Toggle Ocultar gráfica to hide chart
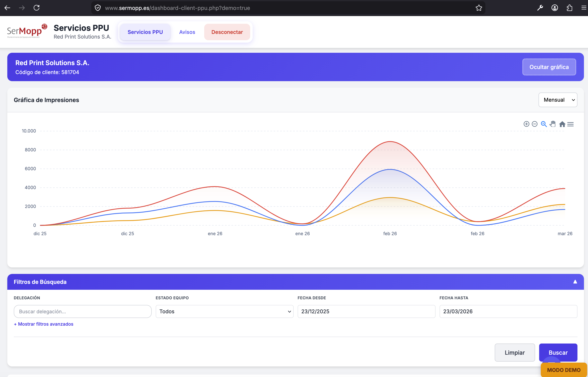Viewport: 588px width, 377px height. point(549,67)
